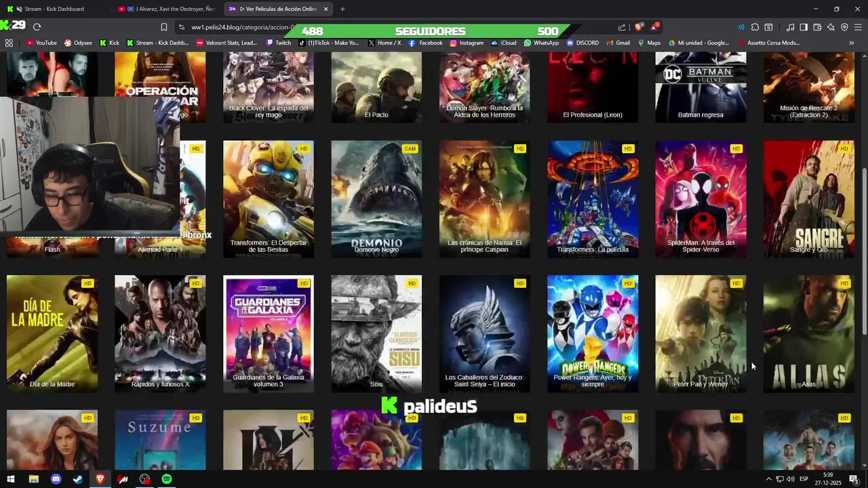Open the browser hamburger menu
This screenshot has height=488, width=868.
pyautogui.click(x=859, y=27)
